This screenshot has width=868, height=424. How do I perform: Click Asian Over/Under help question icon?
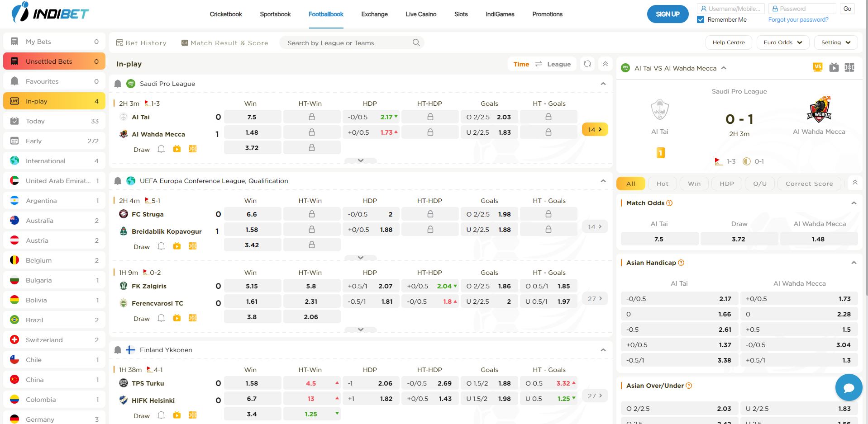tap(689, 386)
